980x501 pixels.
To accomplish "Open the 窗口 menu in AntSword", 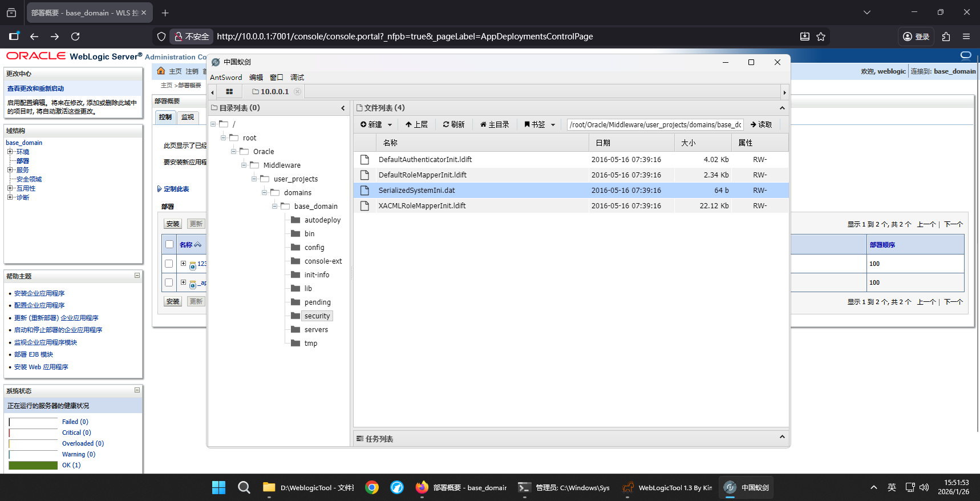I will click(x=277, y=78).
